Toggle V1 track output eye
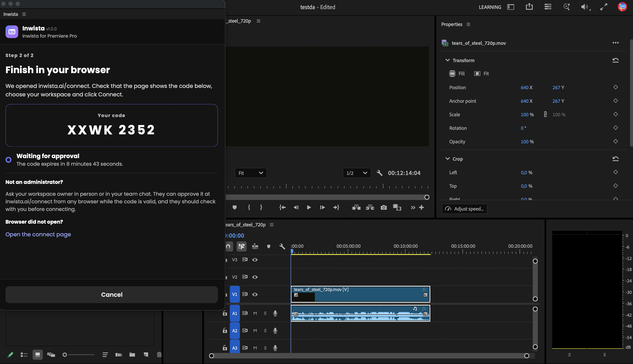The height and width of the screenshot is (364, 633). point(255,294)
